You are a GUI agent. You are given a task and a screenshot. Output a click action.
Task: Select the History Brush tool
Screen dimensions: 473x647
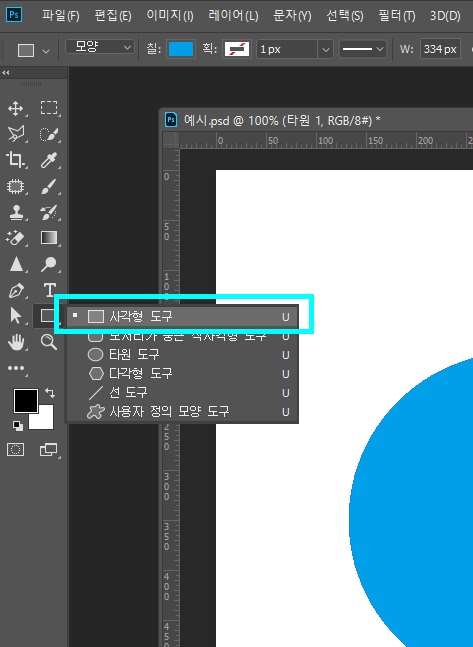(49, 213)
